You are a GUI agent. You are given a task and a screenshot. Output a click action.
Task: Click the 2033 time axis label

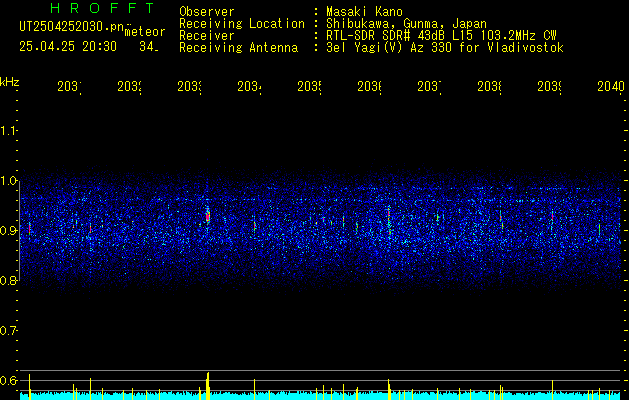[189, 87]
